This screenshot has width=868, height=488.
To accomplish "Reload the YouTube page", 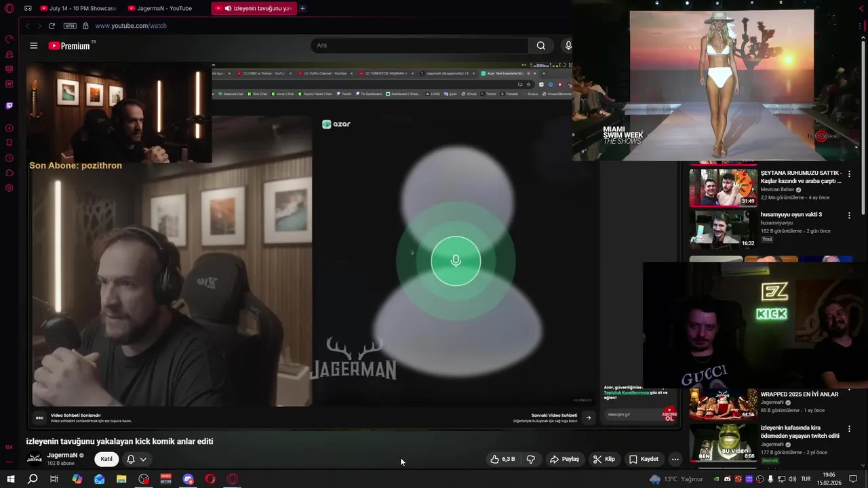I will pos(52,26).
